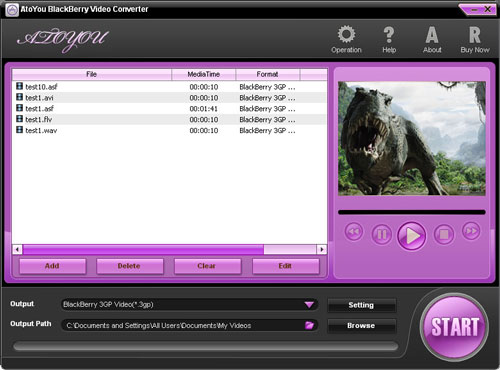Click the Clear button

pyautogui.click(x=207, y=266)
